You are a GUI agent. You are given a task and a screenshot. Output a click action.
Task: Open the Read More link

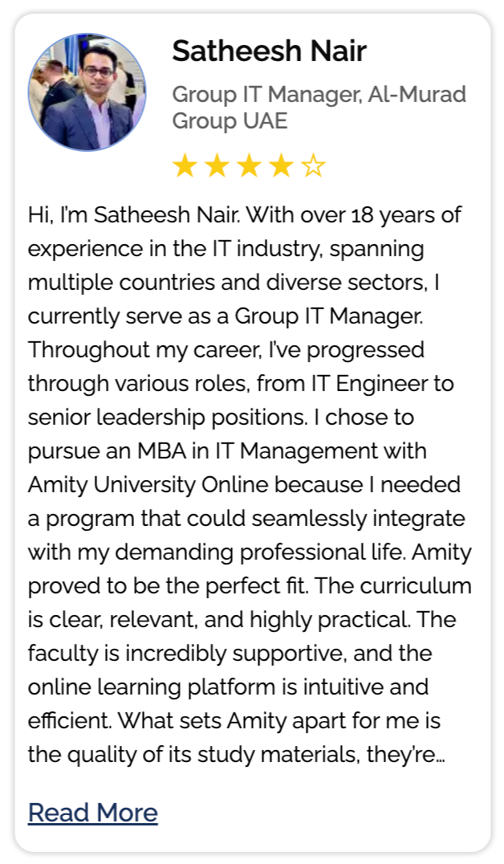(x=92, y=813)
